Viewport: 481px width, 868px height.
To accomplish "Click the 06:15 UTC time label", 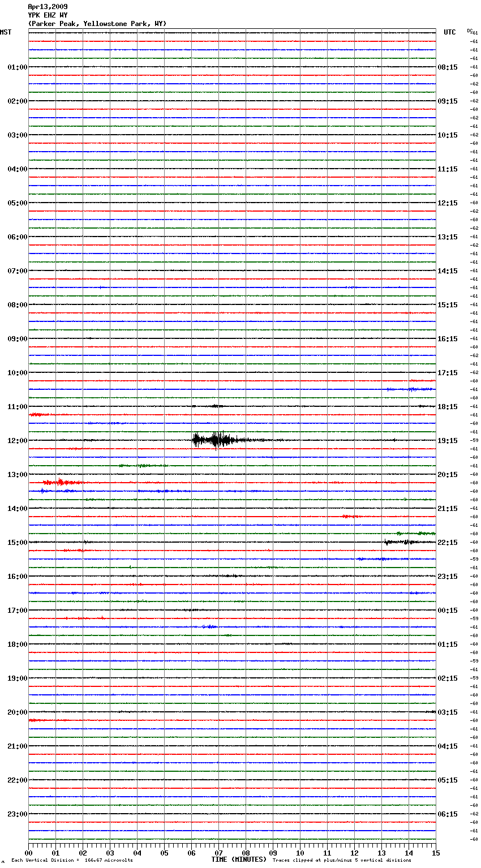I will 448,814.
